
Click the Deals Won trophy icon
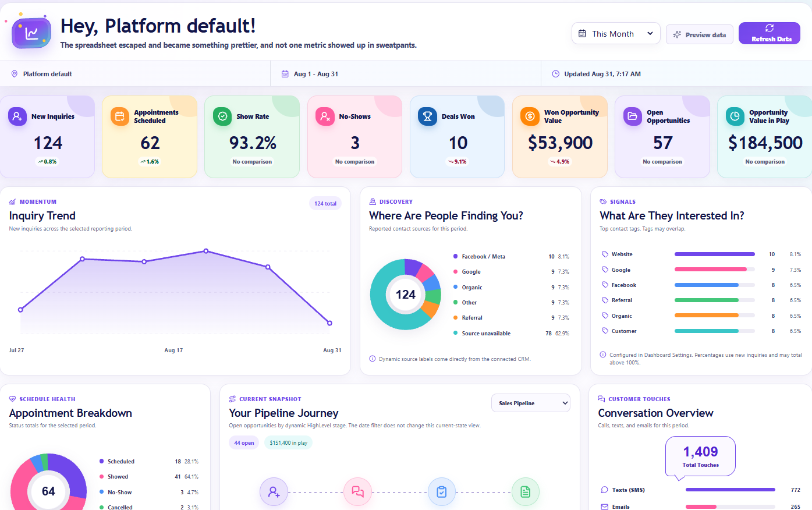(427, 116)
